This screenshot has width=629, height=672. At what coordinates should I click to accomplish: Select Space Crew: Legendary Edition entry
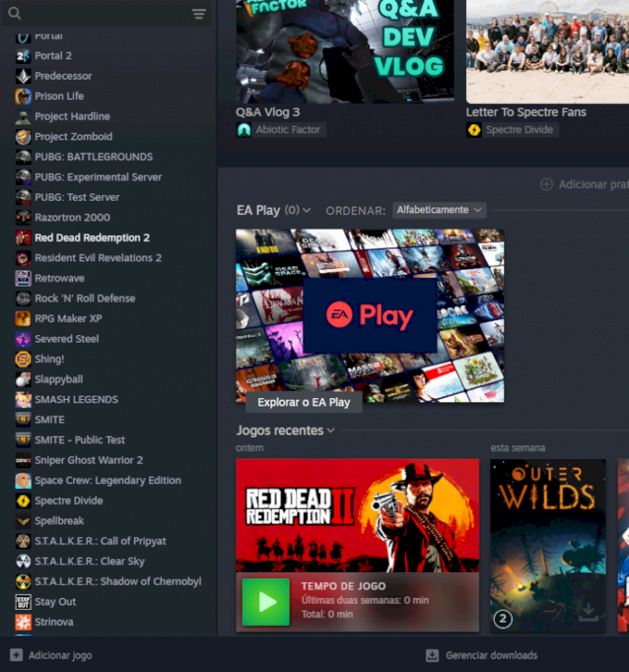tap(108, 480)
